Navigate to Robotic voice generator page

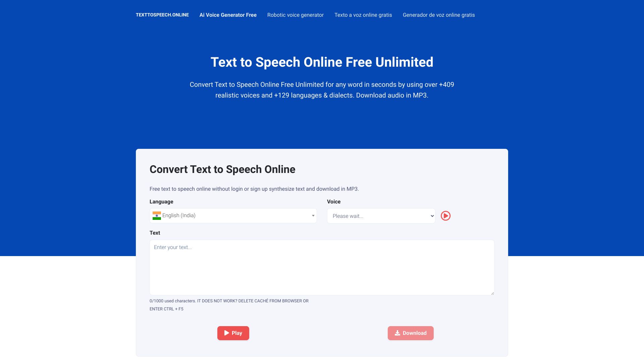click(x=296, y=15)
